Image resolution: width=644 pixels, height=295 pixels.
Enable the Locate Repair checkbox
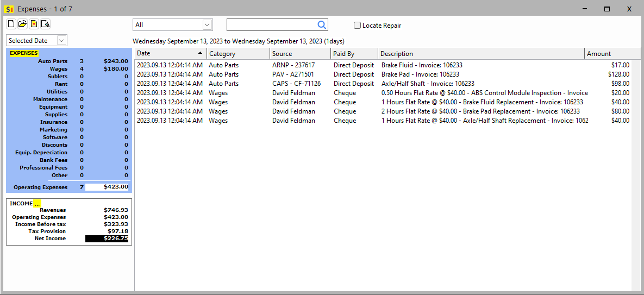357,26
